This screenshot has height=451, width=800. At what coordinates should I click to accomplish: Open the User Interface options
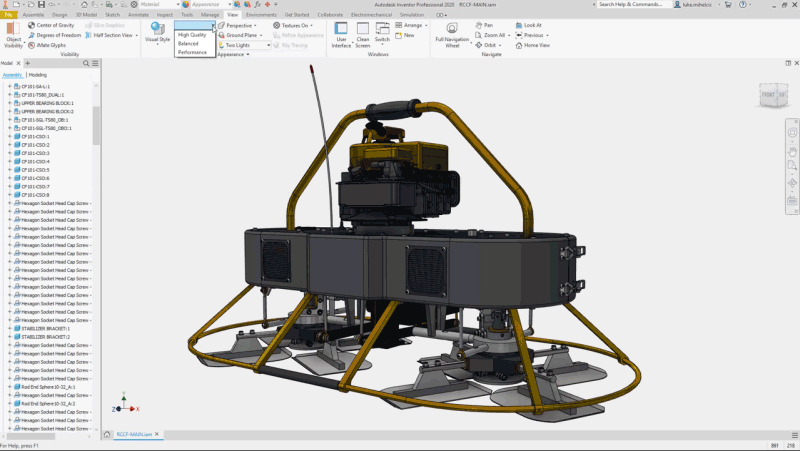pyautogui.click(x=341, y=35)
